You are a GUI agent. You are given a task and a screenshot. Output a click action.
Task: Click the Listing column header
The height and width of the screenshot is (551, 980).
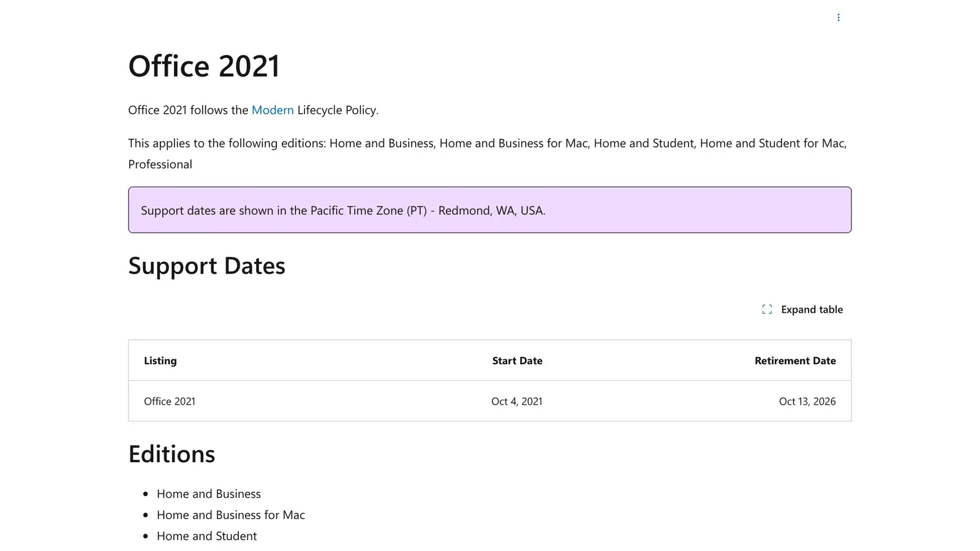tap(160, 361)
